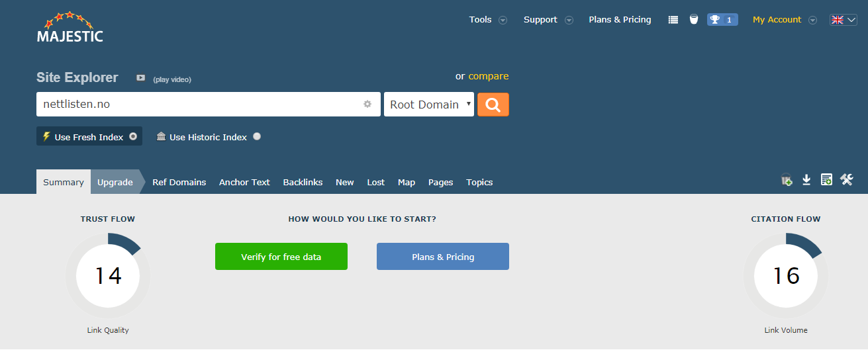Viewport: 868px width, 352px height.
Task: Add site to bucket icon
Action: click(x=787, y=180)
